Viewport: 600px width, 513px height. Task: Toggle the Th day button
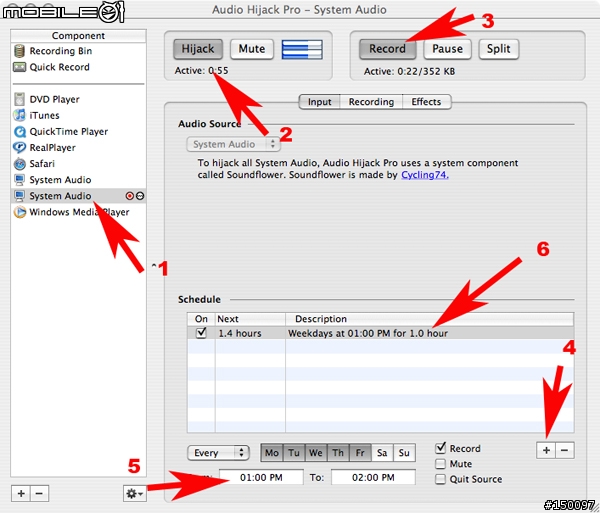tap(338, 453)
